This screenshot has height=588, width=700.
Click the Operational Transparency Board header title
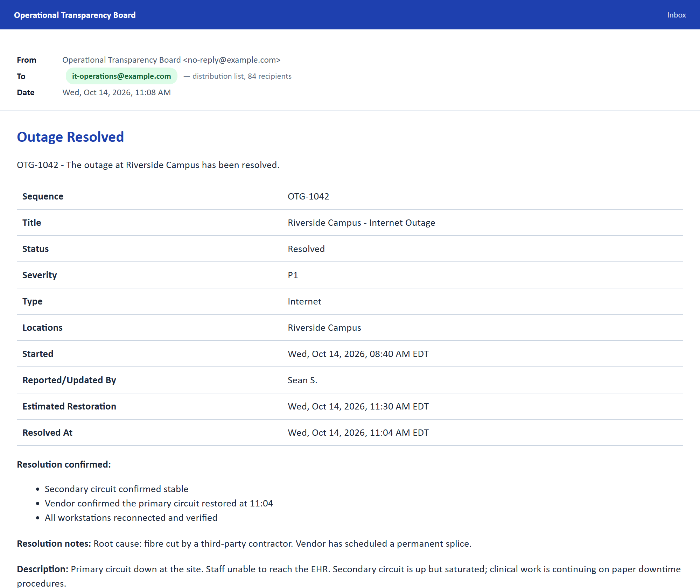click(x=75, y=15)
